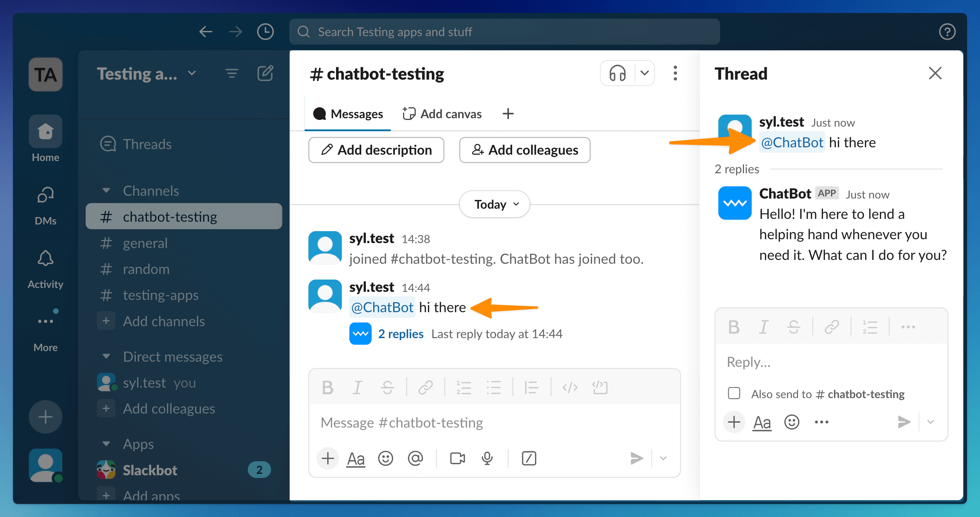Open the 2 replies thread link
The height and width of the screenshot is (517, 980).
pos(400,334)
